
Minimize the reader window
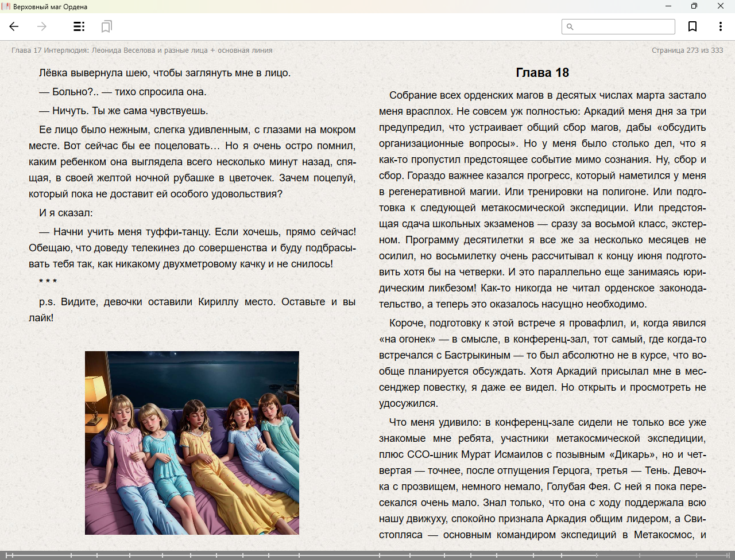(x=668, y=6)
